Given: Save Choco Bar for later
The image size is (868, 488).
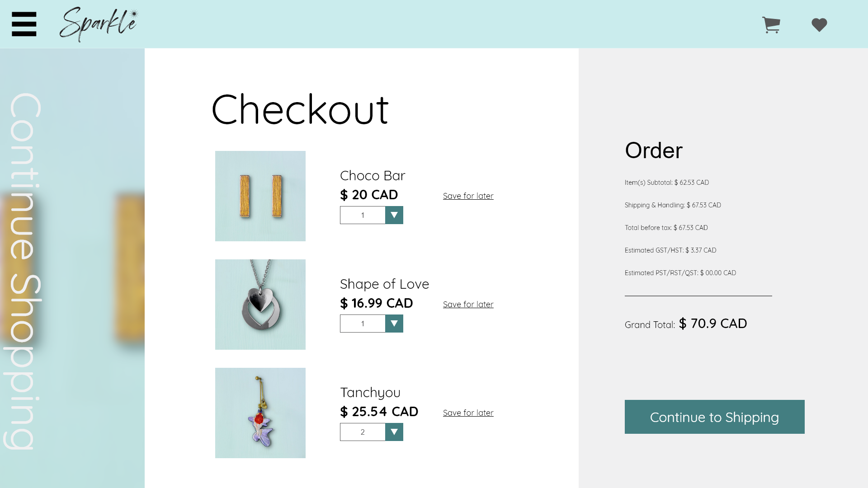Looking at the screenshot, I should tap(468, 196).
